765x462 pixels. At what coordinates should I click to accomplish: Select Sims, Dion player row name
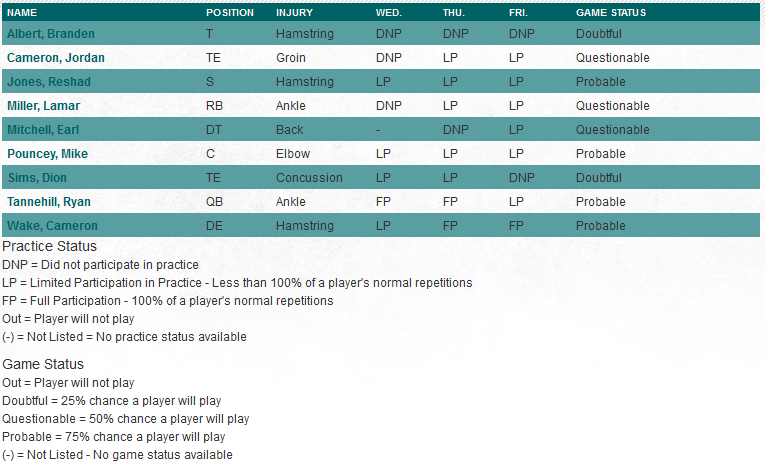tap(37, 178)
